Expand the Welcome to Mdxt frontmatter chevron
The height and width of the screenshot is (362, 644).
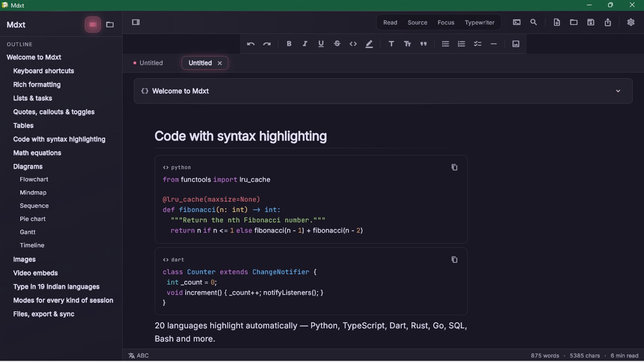click(x=618, y=91)
